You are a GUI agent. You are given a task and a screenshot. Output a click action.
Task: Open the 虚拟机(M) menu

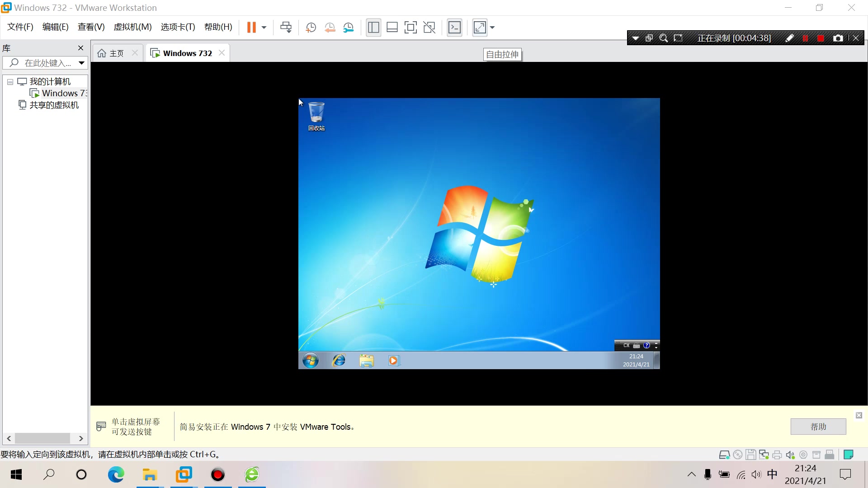[x=132, y=27]
